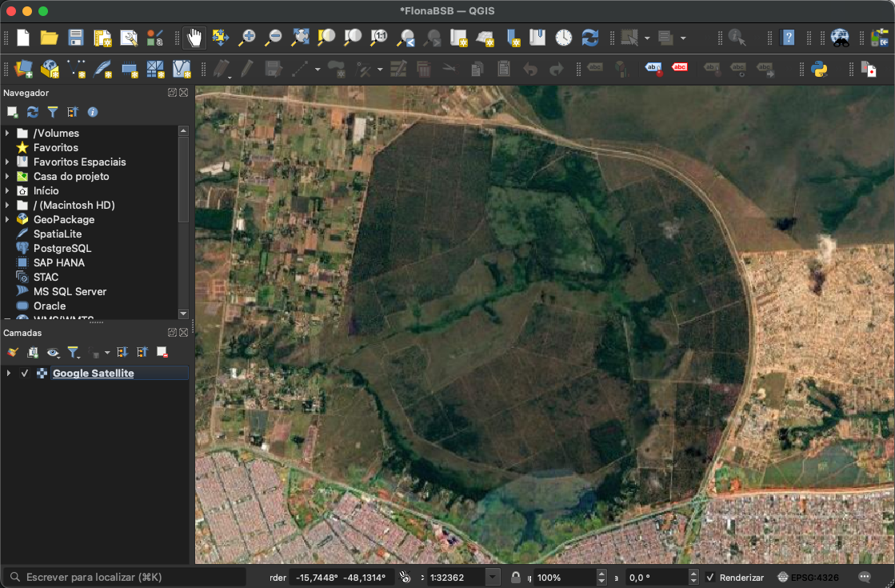Image resolution: width=895 pixels, height=588 pixels.
Task: Expand the Google Satellite layer
Action: pos(9,374)
